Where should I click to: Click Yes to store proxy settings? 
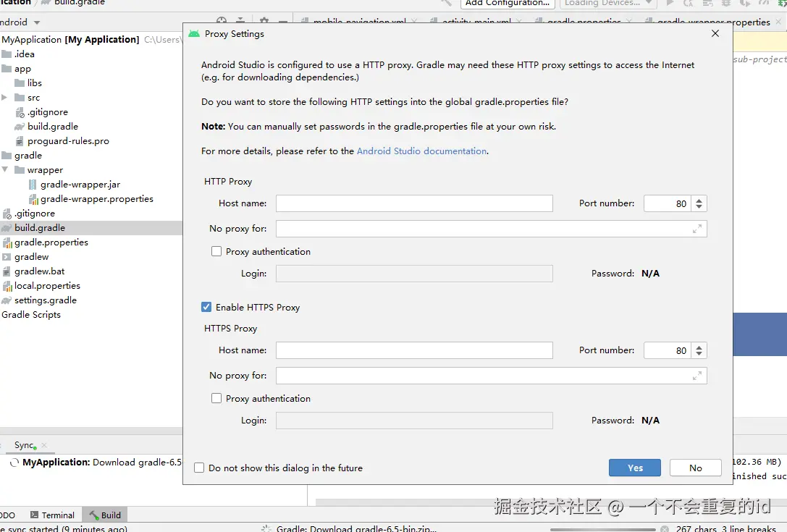635,468
